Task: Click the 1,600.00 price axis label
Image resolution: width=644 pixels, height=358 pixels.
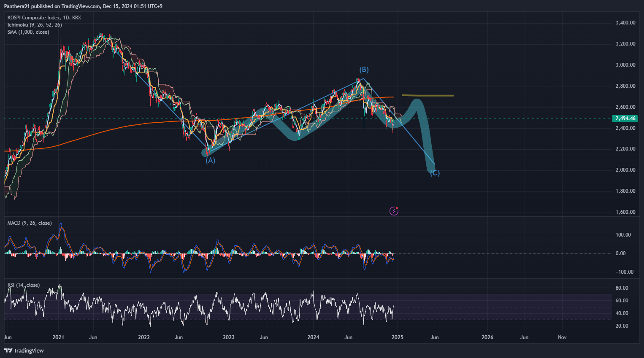Action: 625,212
